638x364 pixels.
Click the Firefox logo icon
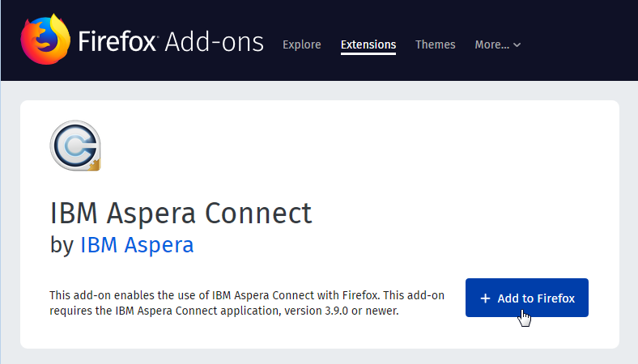(44, 40)
